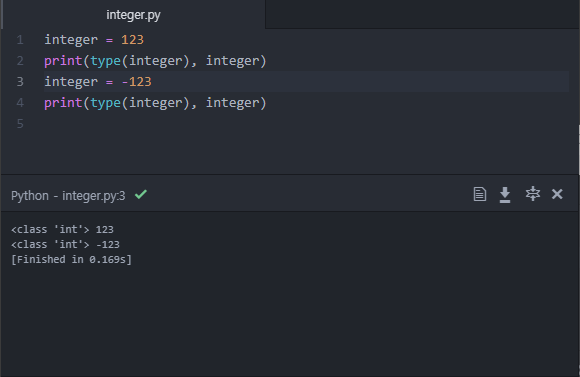
Task: Click output line "<class 'int'> -123"
Action: click(65, 244)
